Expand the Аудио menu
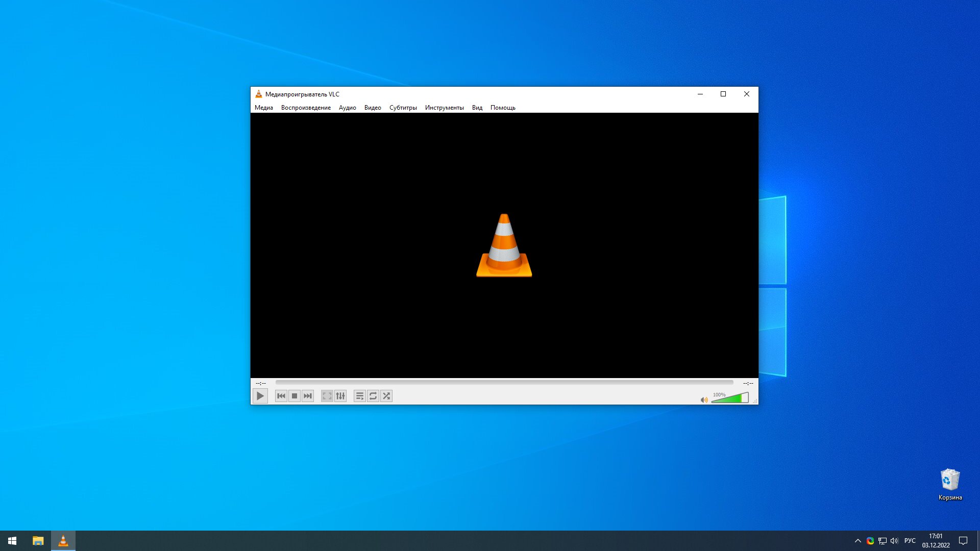This screenshot has width=980, height=551. (x=348, y=108)
